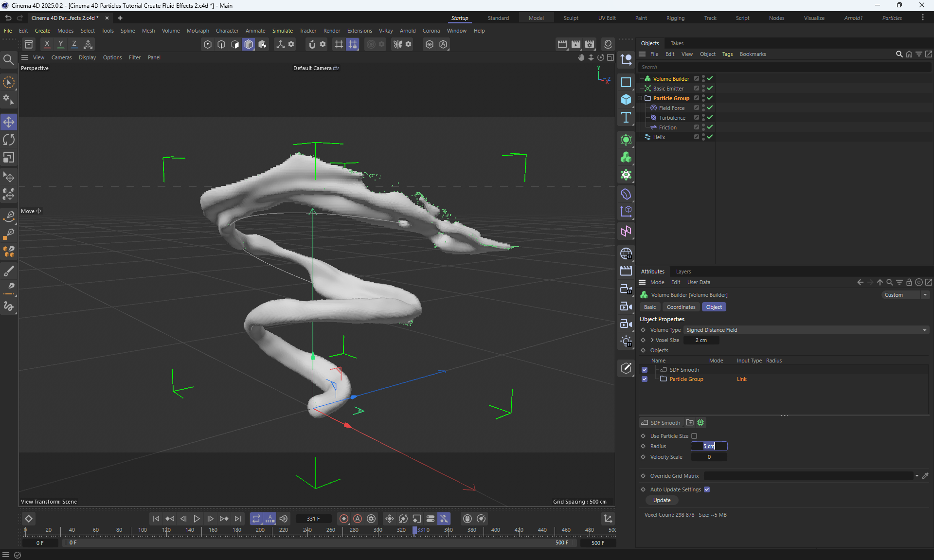Screen dimensions: 934x560
Task: Click the Update button
Action: pyautogui.click(x=662, y=500)
